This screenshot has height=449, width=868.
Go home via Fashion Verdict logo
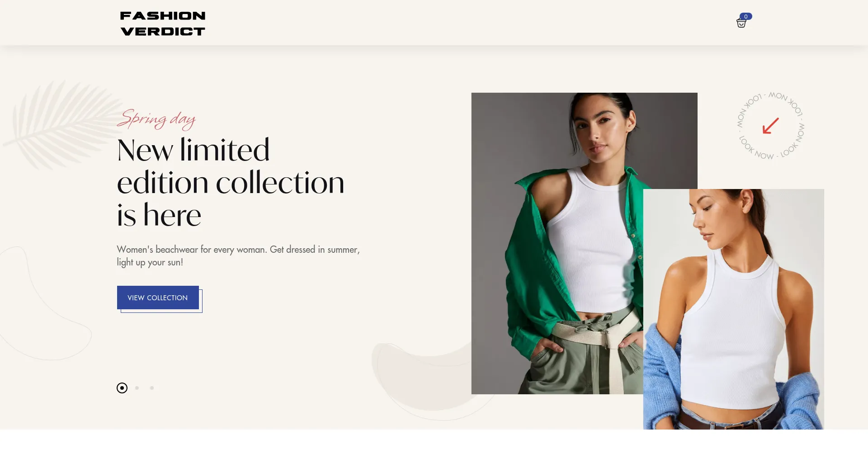[163, 24]
